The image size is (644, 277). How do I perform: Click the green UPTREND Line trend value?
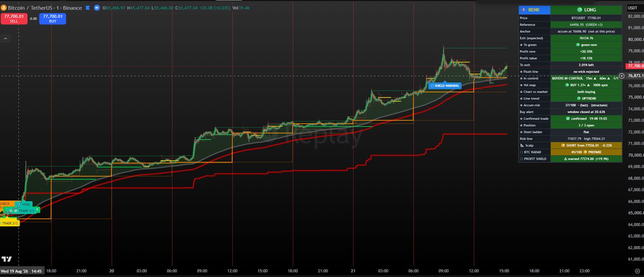tap(586, 99)
